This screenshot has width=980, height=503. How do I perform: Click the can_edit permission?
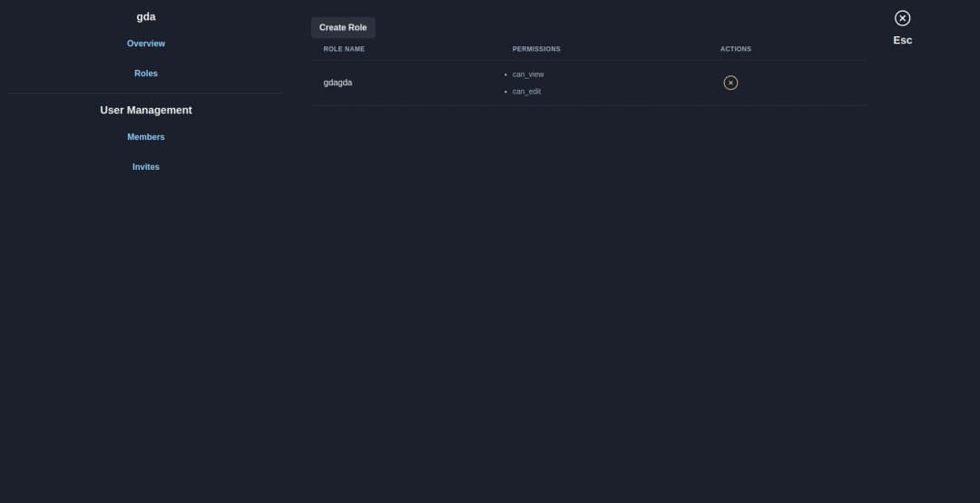[x=526, y=92]
